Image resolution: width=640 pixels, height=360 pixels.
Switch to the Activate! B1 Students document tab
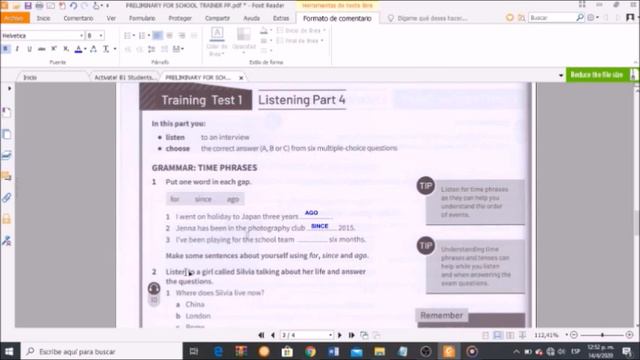pyautogui.click(x=124, y=77)
